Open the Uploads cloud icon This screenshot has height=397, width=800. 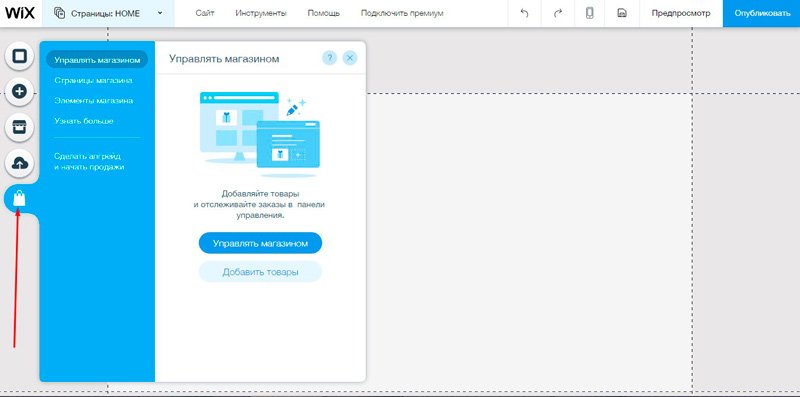coord(19,163)
